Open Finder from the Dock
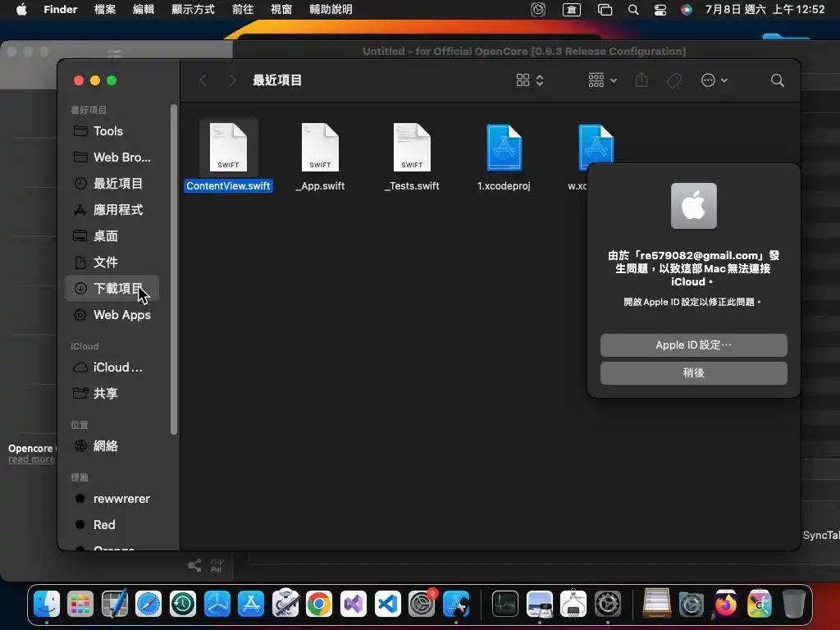Screen dimensions: 840x630 47,604
